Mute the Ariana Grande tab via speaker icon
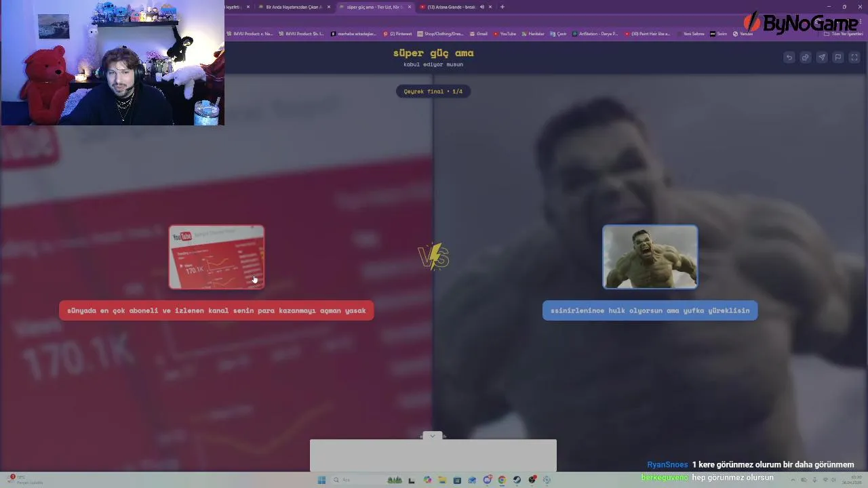This screenshot has height=488, width=868. (482, 7)
